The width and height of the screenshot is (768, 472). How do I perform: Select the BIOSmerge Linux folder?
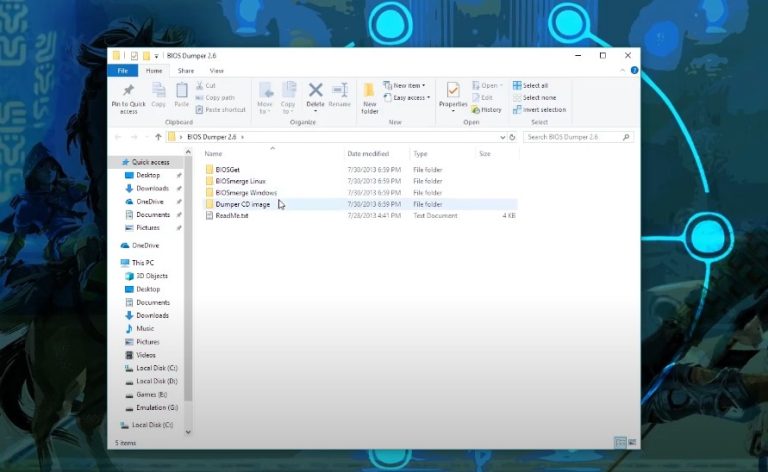tap(240, 181)
